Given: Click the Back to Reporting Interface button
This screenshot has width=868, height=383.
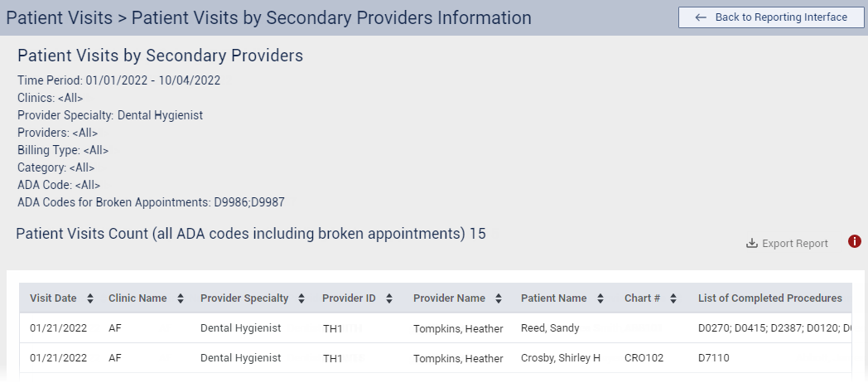Looking at the screenshot, I should 771,17.
